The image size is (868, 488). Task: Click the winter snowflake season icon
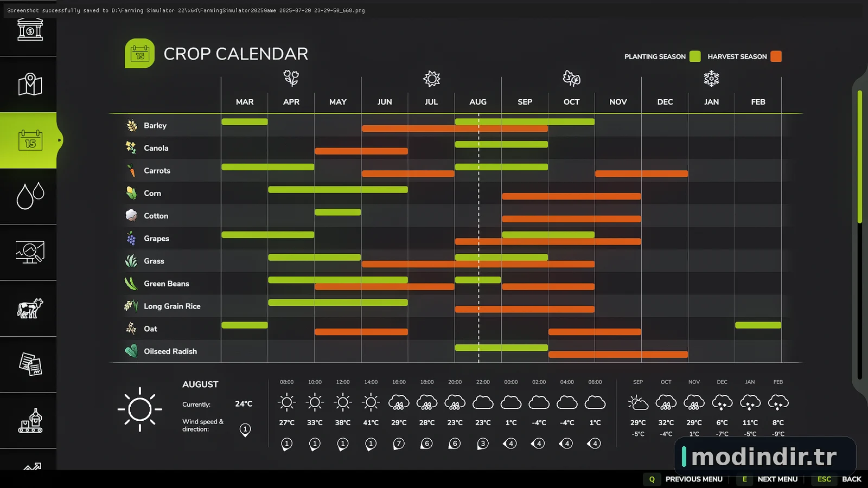coord(711,79)
